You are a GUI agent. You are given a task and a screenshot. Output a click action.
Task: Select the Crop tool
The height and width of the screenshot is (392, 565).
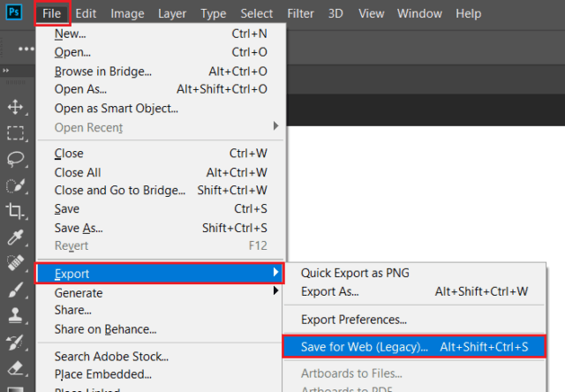[x=15, y=211]
